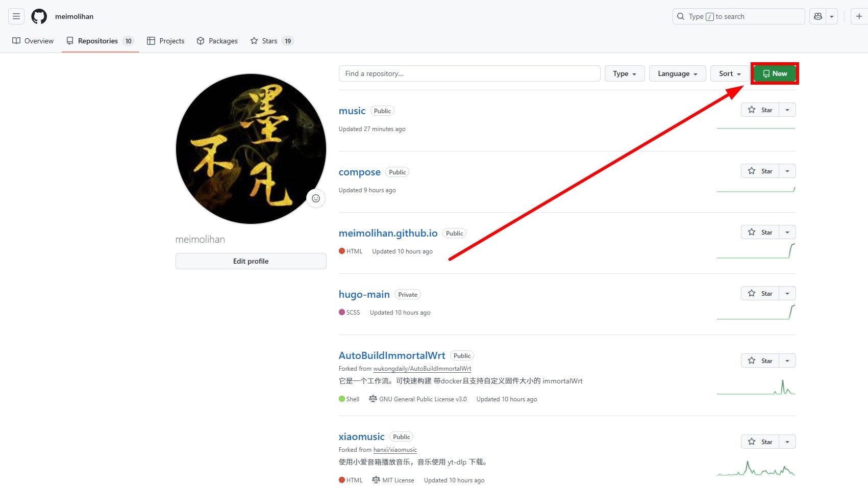Click the plus create-new icon

click(x=859, y=16)
